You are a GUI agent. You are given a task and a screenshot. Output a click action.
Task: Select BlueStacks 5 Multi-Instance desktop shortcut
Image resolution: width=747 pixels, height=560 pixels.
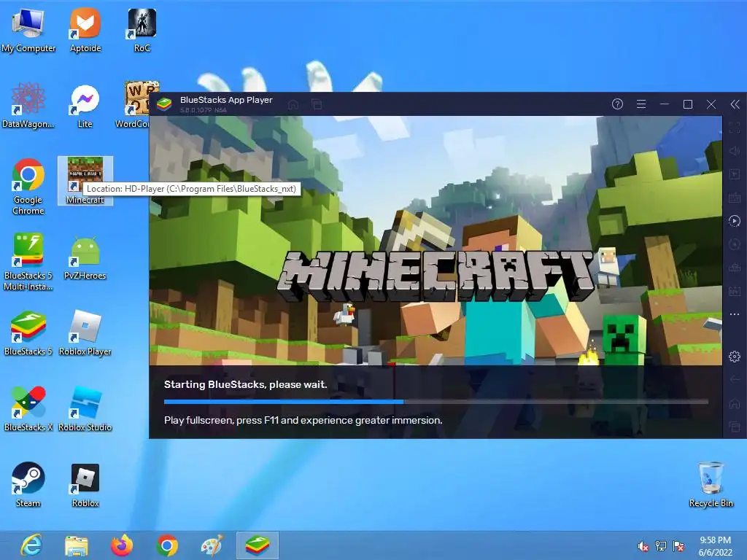coord(28,262)
